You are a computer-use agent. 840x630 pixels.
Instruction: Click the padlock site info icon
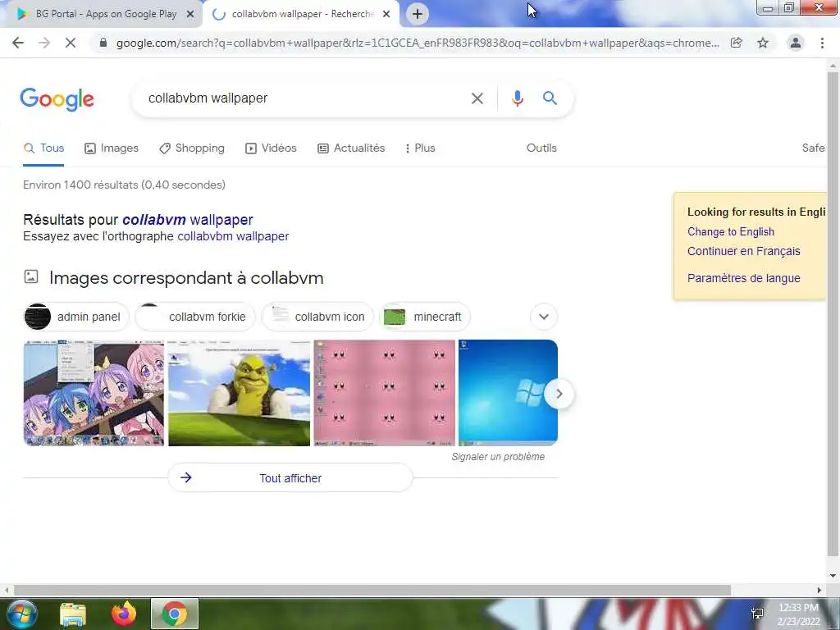(x=103, y=43)
